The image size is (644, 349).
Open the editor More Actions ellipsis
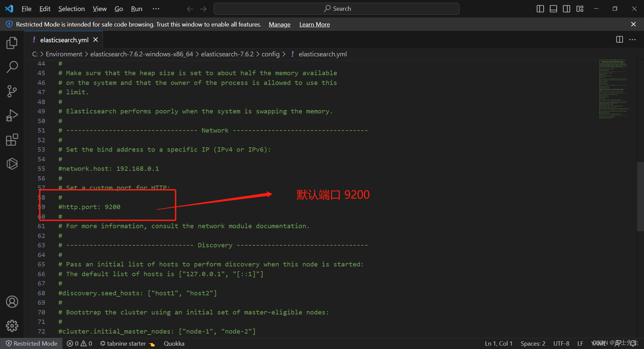pyautogui.click(x=633, y=40)
